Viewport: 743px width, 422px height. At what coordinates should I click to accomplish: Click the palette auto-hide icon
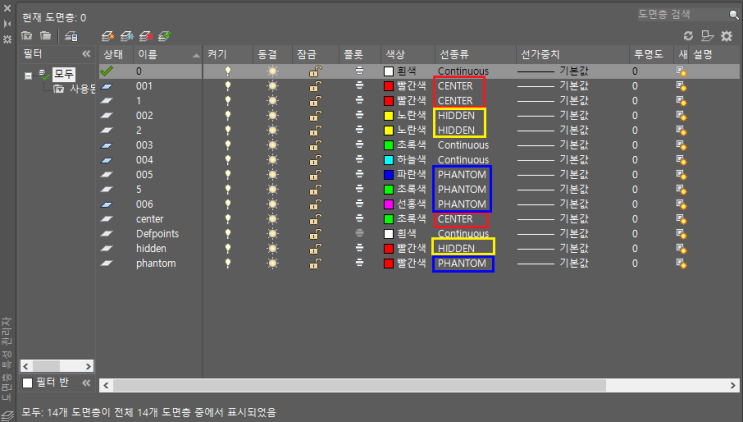click(7, 23)
